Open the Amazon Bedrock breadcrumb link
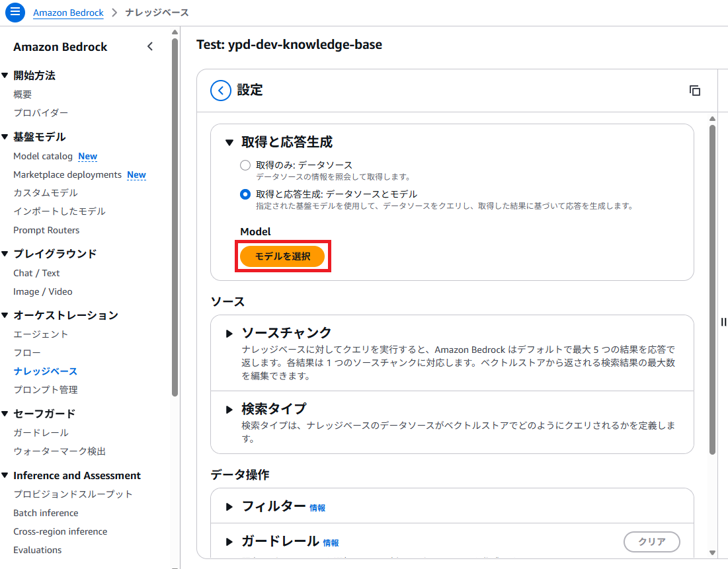Image resolution: width=728 pixels, height=569 pixels. 68,13
